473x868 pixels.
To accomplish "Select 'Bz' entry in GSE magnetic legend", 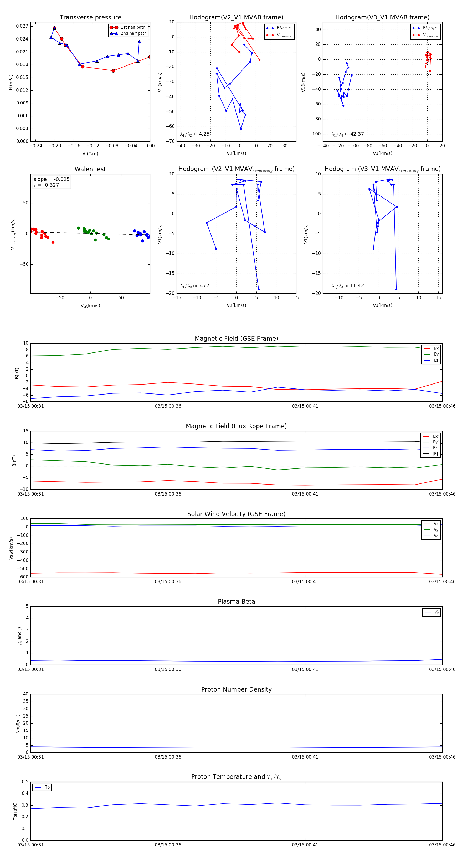I will (431, 360).
